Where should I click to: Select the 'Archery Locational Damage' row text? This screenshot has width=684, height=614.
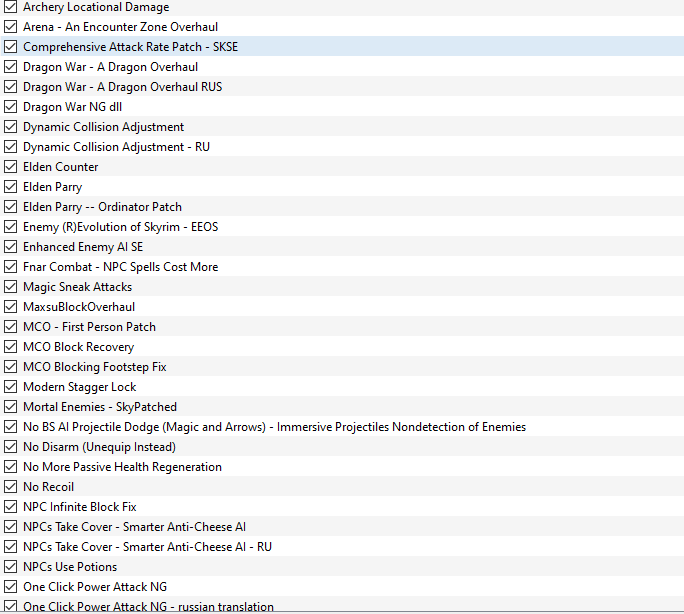point(96,7)
